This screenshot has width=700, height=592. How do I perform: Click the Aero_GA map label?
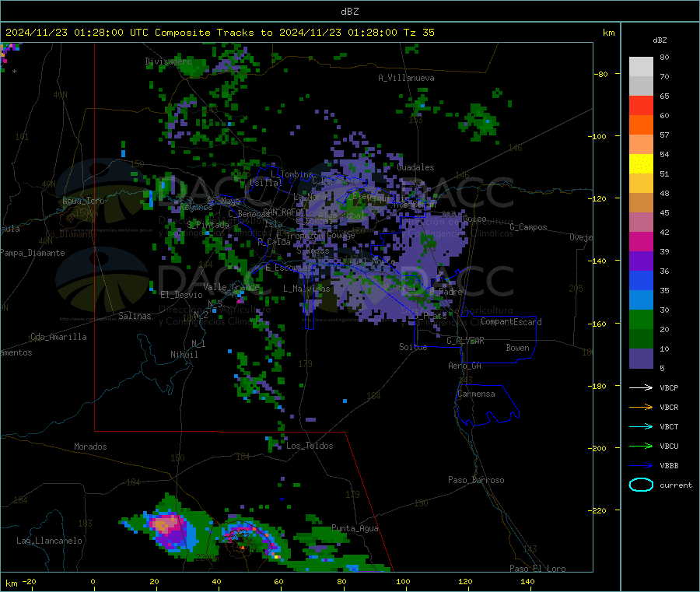pyautogui.click(x=464, y=366)
